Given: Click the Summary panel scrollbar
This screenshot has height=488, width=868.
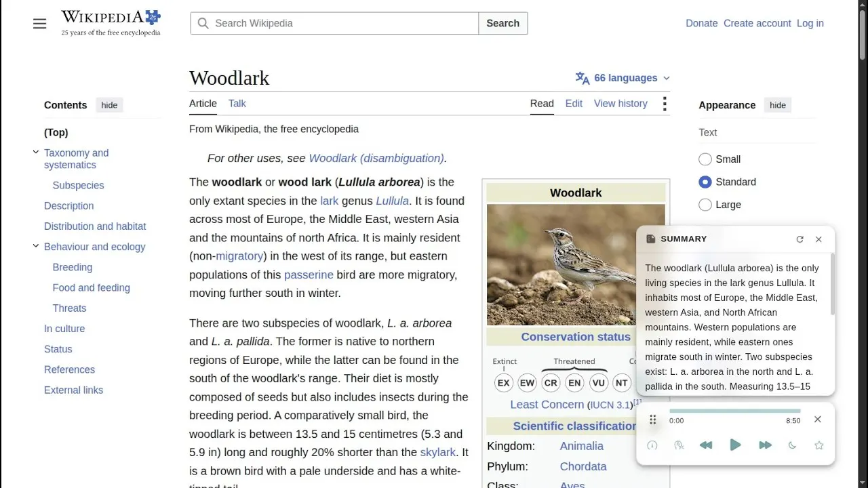Looking at the screenshot, I should [832, 285].
